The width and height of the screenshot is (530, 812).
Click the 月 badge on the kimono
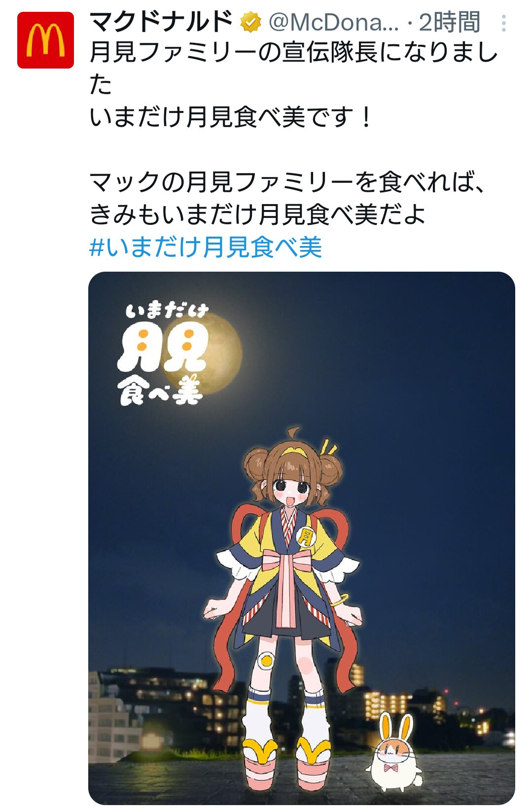click(x=306, y=536)
